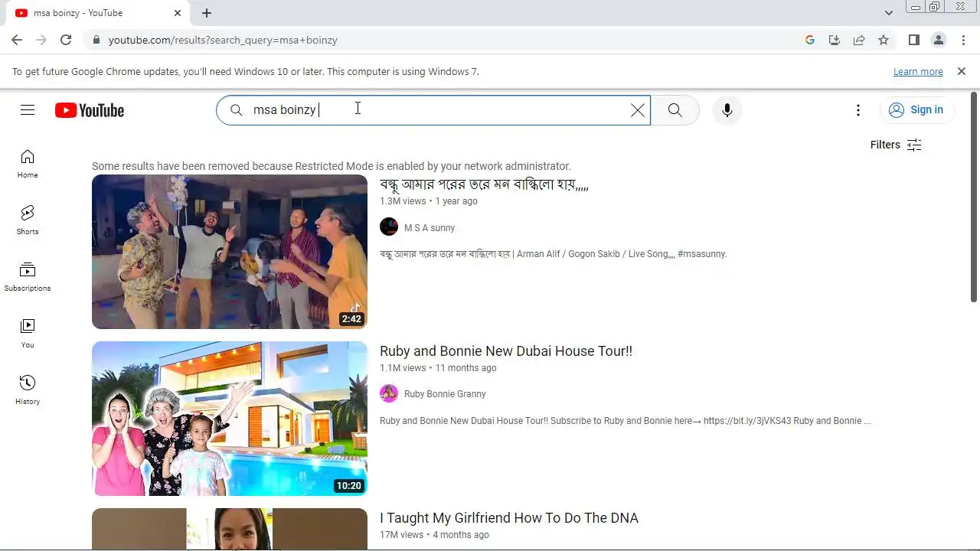Click the Restricted Mode notice text
980x551 pixels.
pyautogui.click(x=332, y=166)
